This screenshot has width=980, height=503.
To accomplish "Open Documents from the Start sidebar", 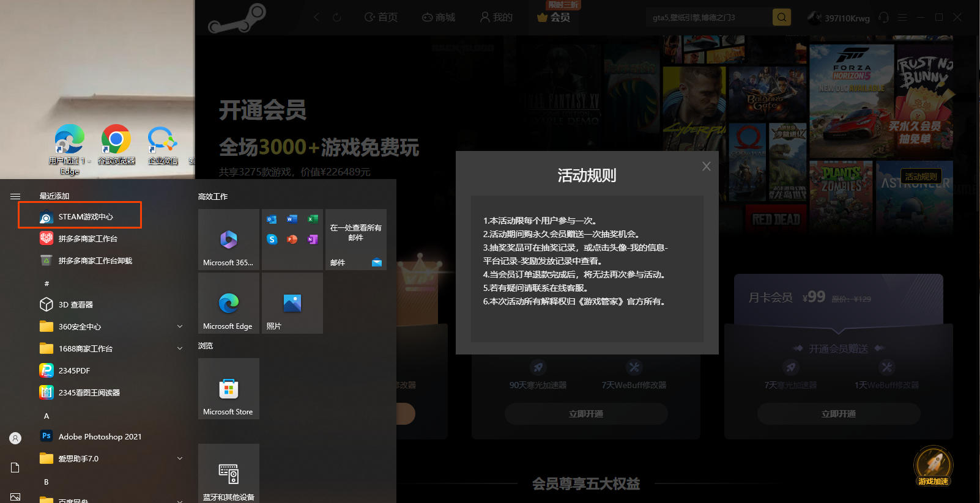I will (15, 468).
